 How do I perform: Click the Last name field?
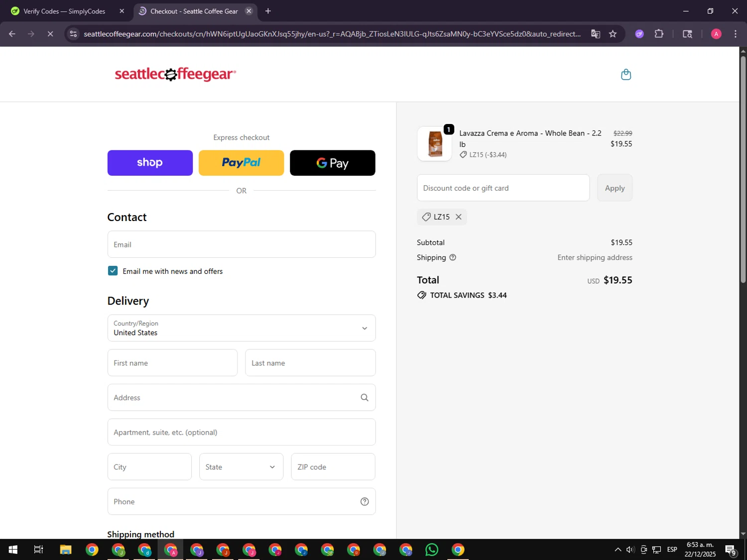pos(310,363)
